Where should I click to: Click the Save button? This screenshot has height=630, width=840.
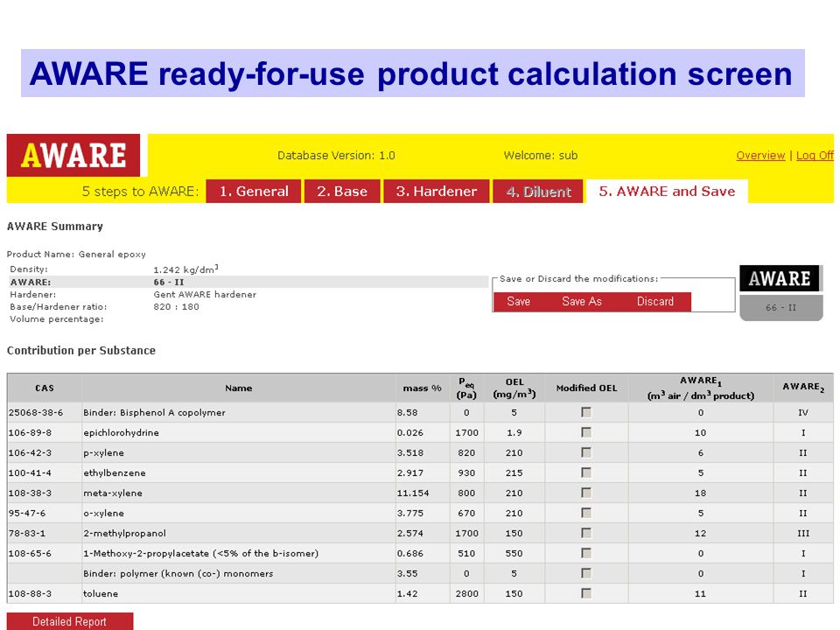519,302
